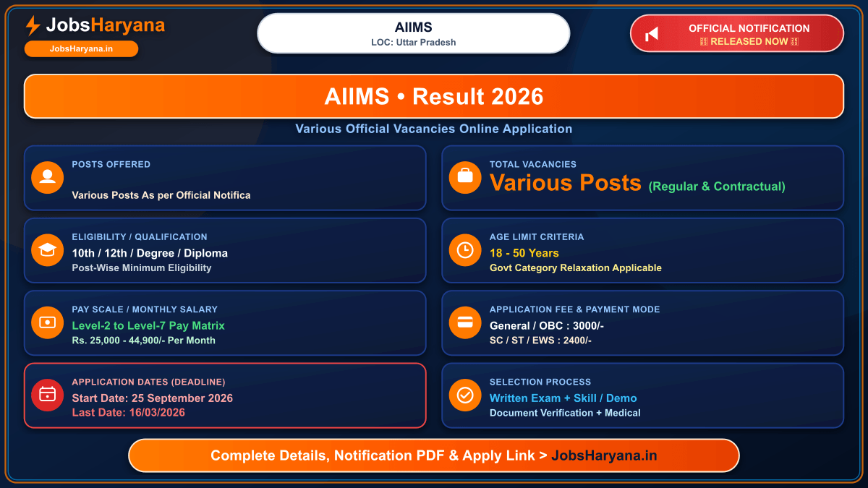This screenshot has height=488, width=868.
Task: Click the red calendar Application Dates icon
Action: (47, 395)
